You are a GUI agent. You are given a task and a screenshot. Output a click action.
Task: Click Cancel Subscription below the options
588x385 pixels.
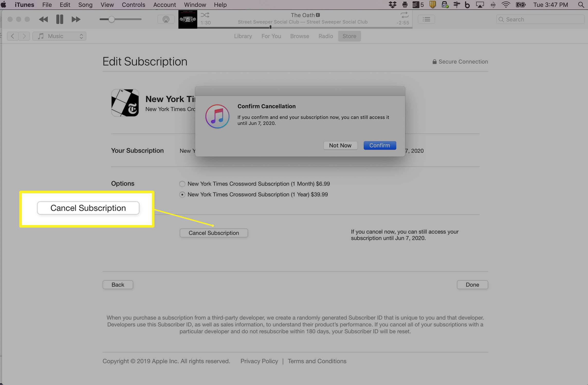[214, 233]
